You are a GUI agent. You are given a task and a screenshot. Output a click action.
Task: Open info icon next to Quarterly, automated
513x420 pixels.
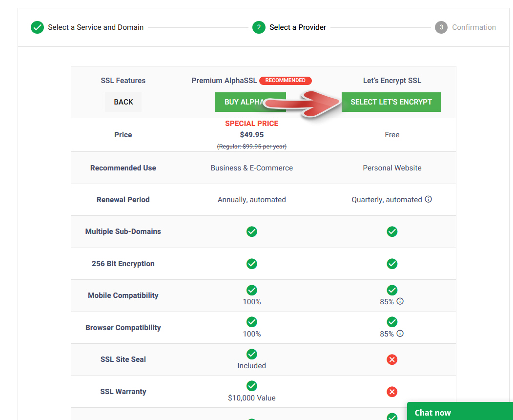pyautogui.click(x=428, y=199)
